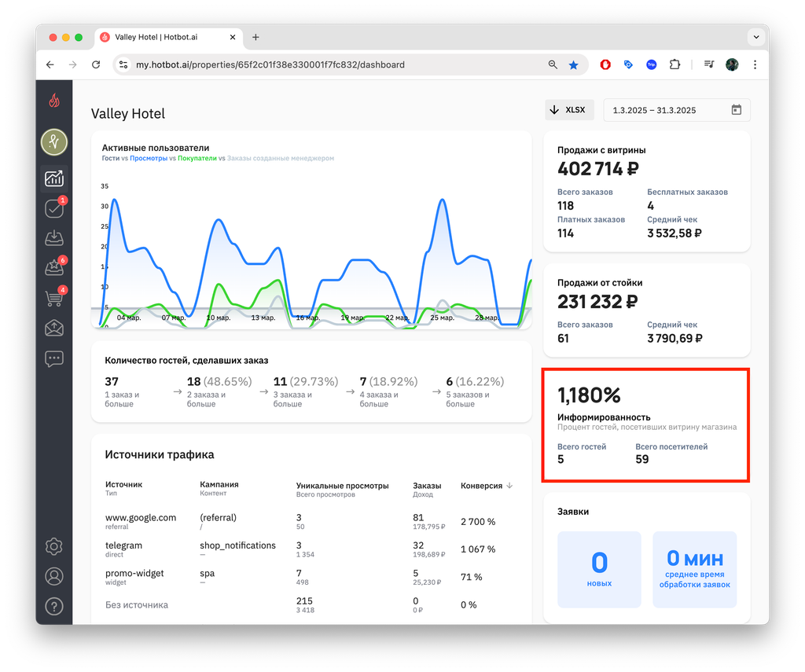Viewport: 805px width, 672px height.
Task: Open the user profile icon in sidebar
Action: [x=54, y=576]
